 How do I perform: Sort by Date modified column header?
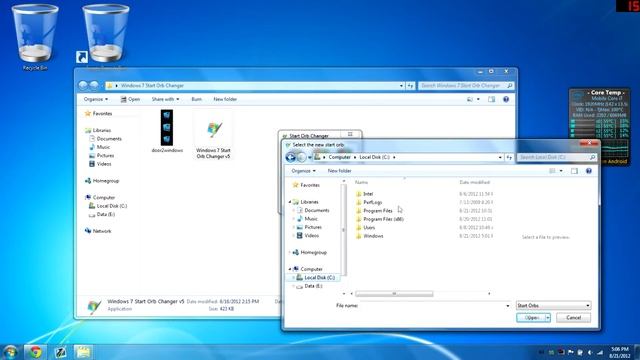click(474, 182)
